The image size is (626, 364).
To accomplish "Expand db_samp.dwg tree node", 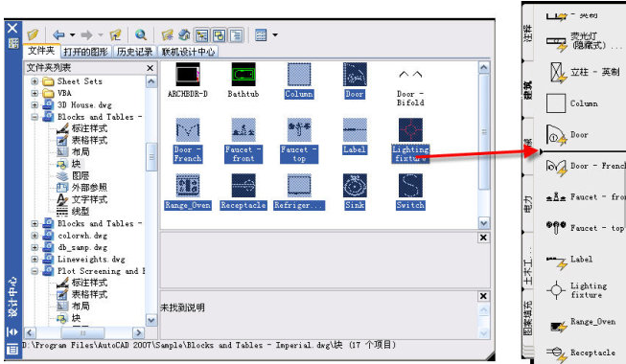I will point(35,247).
